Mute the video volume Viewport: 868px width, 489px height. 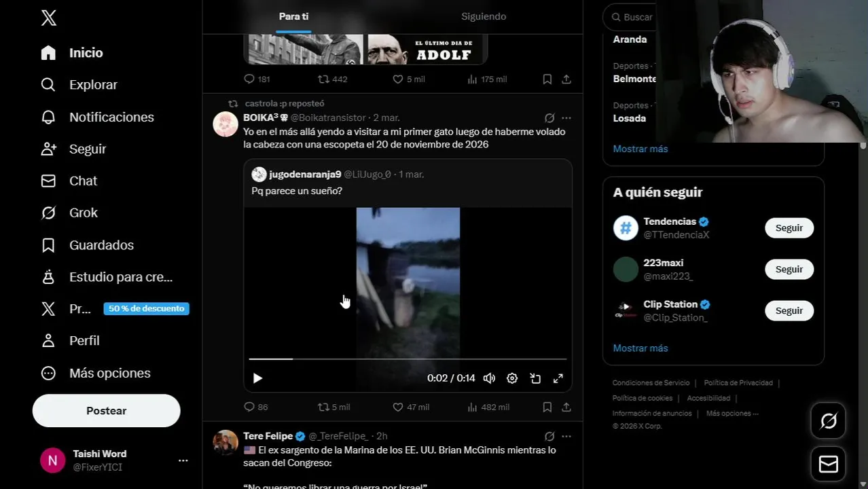pyautogui.click(x=489, y=378)
